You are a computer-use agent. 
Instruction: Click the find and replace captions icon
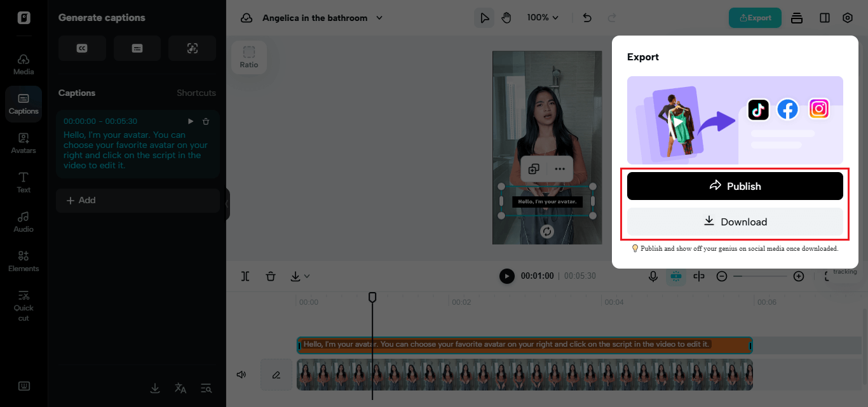click(x=206, y=388)
